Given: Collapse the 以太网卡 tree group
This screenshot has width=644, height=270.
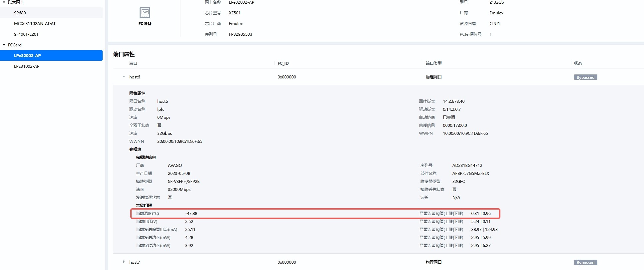Looking at the screenshot, I should pyautogui.click(x=4, y=2).
